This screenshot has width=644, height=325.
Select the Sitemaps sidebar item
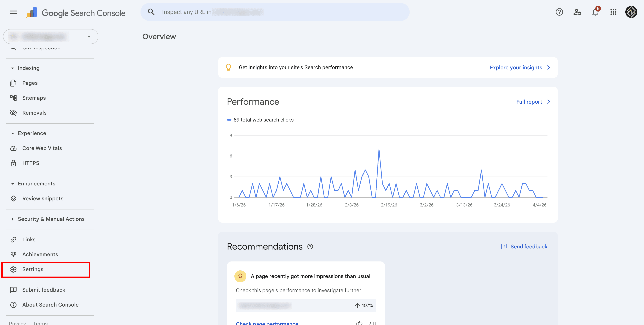[34, 98]
